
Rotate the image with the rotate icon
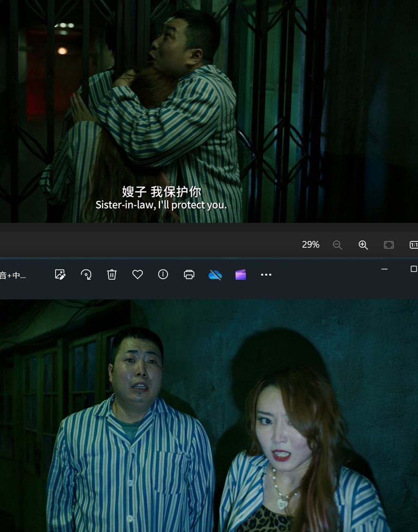[86, 275]
